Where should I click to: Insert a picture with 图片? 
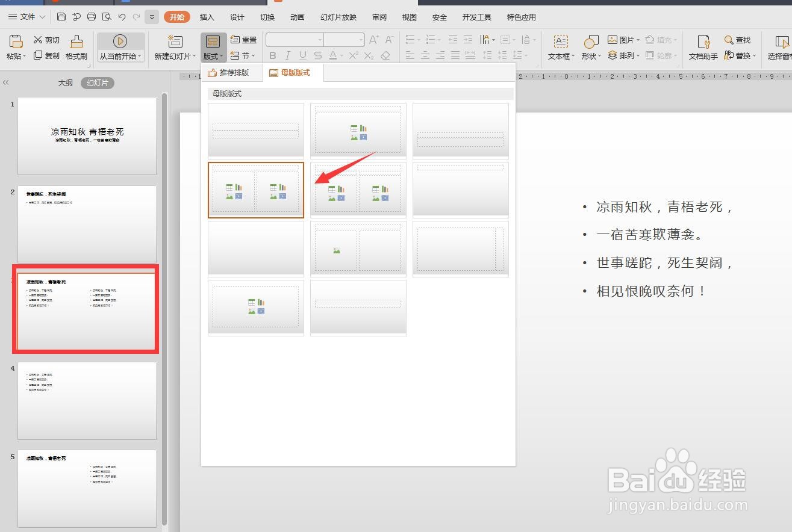[623, 40]
